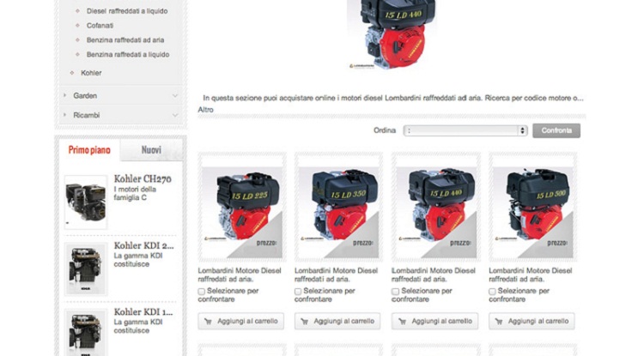
Task: Click bullet icon beside Cofanati
Action: coord(77,26)
